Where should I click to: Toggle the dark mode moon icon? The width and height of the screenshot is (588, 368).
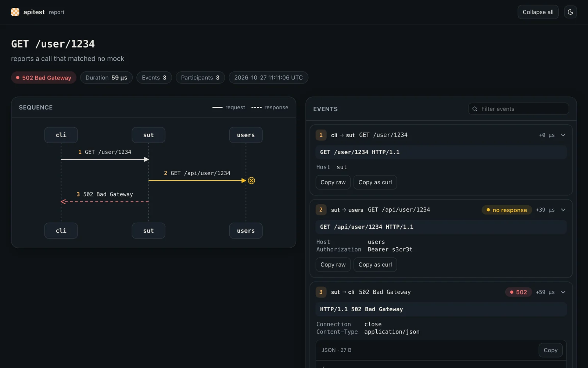pyautogui.click(x=570, y=12)
